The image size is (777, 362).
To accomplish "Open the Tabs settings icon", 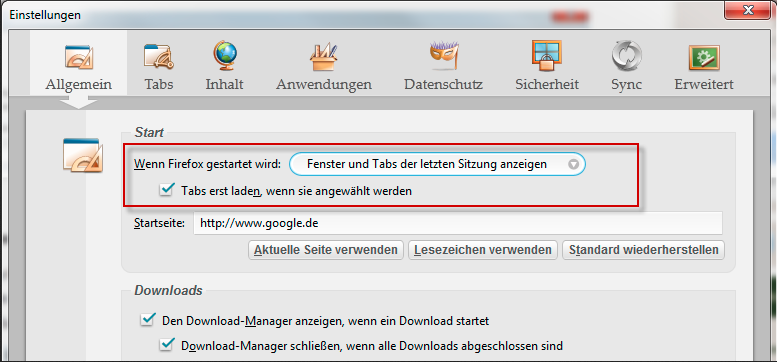I will (159, 56).
